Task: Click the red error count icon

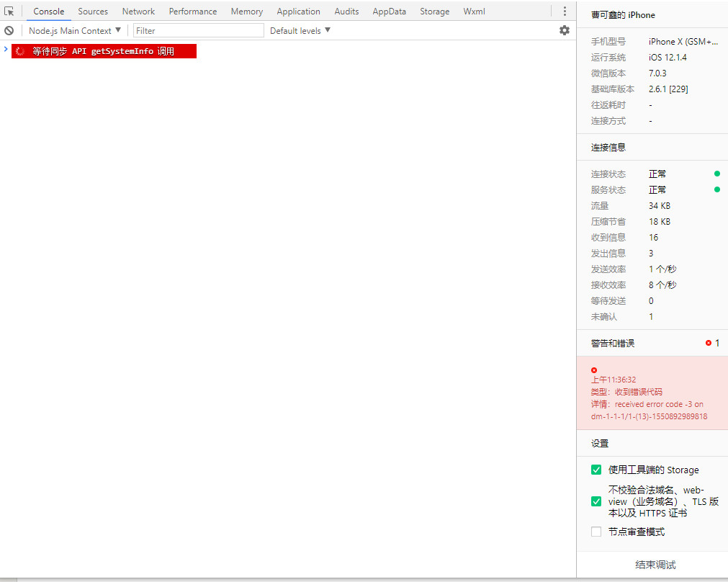Action: (x=709, y=344)
